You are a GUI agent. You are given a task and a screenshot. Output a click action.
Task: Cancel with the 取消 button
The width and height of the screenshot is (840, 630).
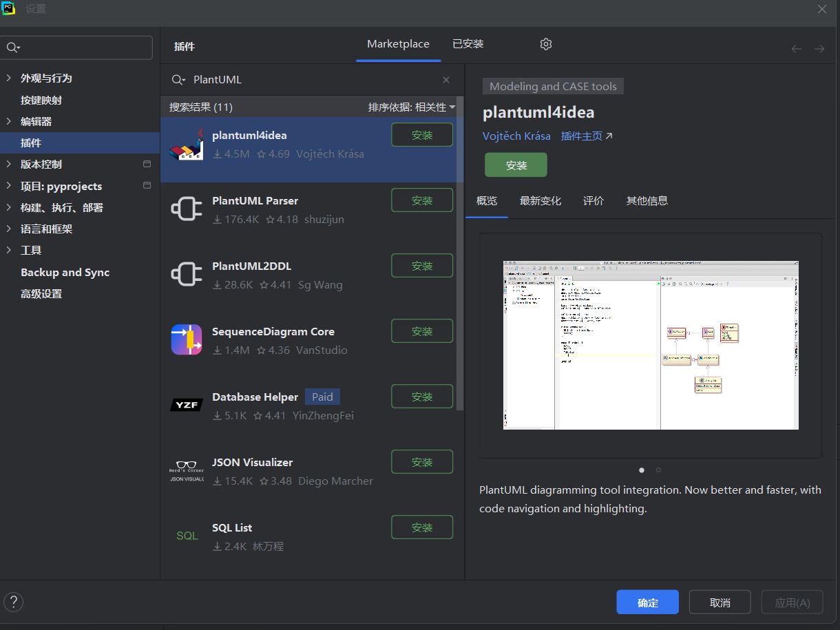[720, 602]
